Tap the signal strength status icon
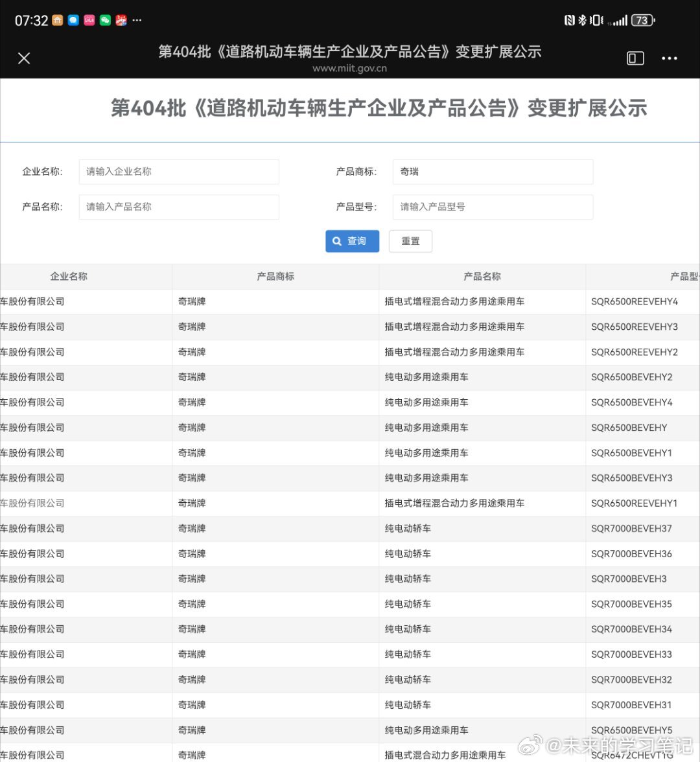This screenshot has height=762, width=700. pyautogui.click(x=617, y=21)
